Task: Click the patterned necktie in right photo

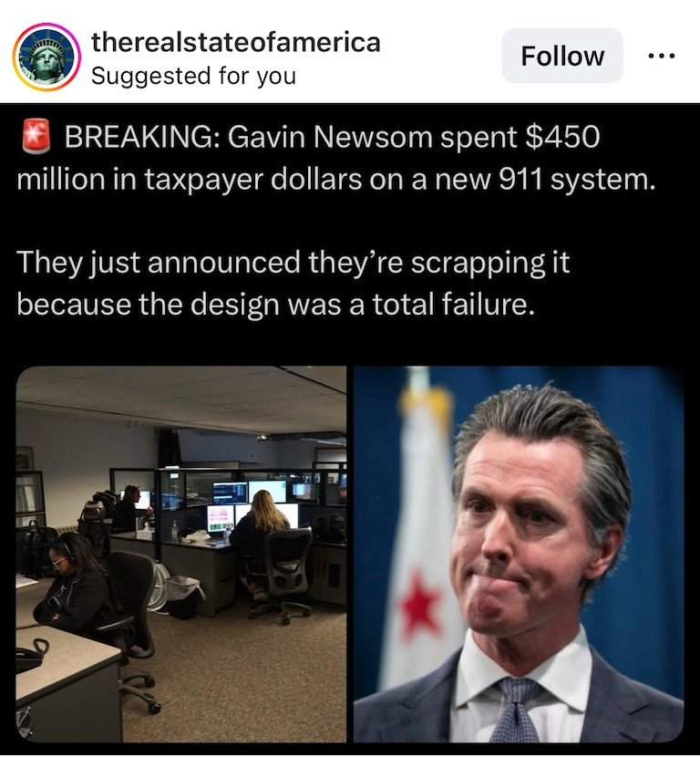Action: [x=517, y=710]
